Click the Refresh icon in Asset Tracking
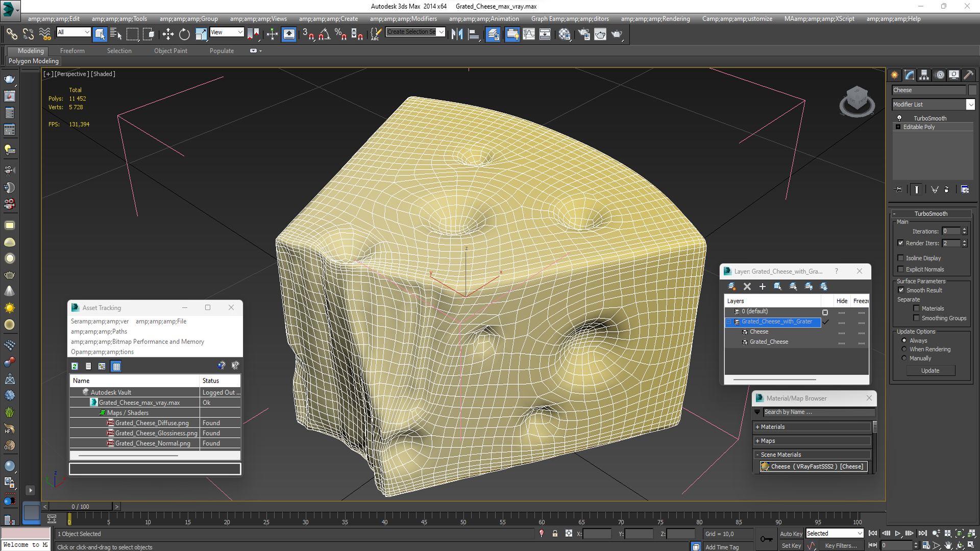 [75, 366]
